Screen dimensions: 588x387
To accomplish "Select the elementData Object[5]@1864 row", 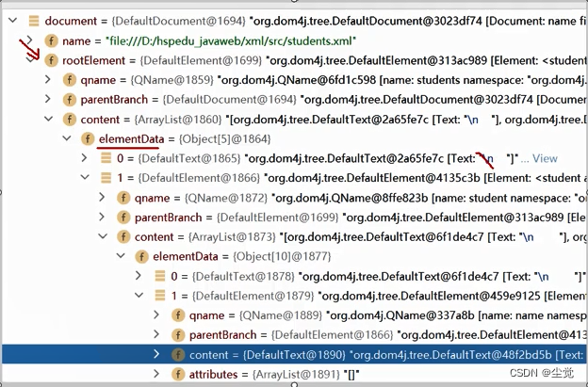I will 295,139.
